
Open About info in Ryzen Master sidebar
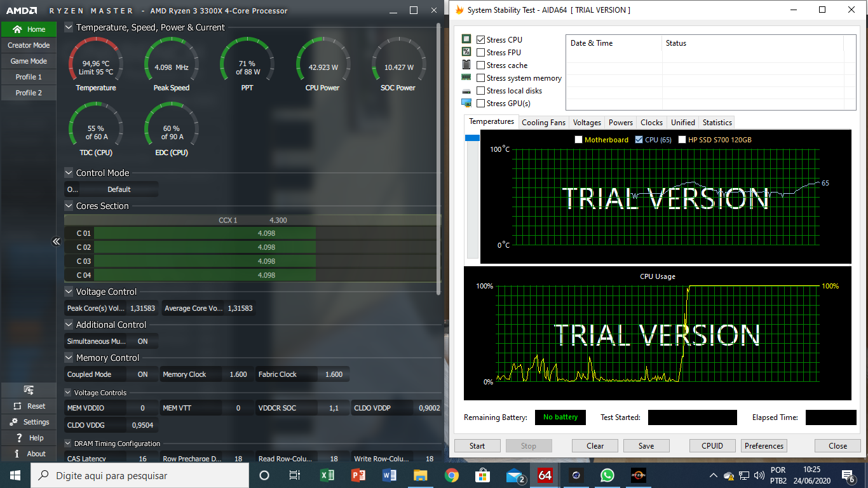(x=17, y=454)
